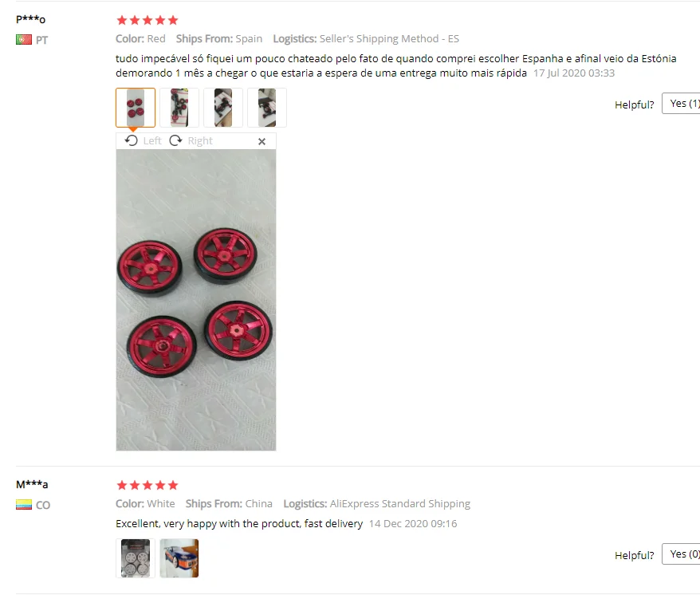This screenshot has width=700, height=595.
Task: Click the enlarged red wheels image
Action: 196,300
